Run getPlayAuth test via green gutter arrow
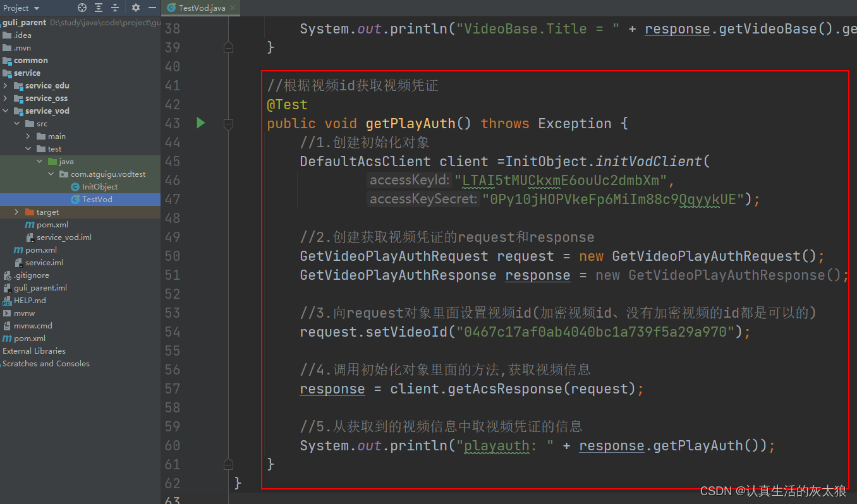This screenshot has height=504, width=857. coord(201,123)
